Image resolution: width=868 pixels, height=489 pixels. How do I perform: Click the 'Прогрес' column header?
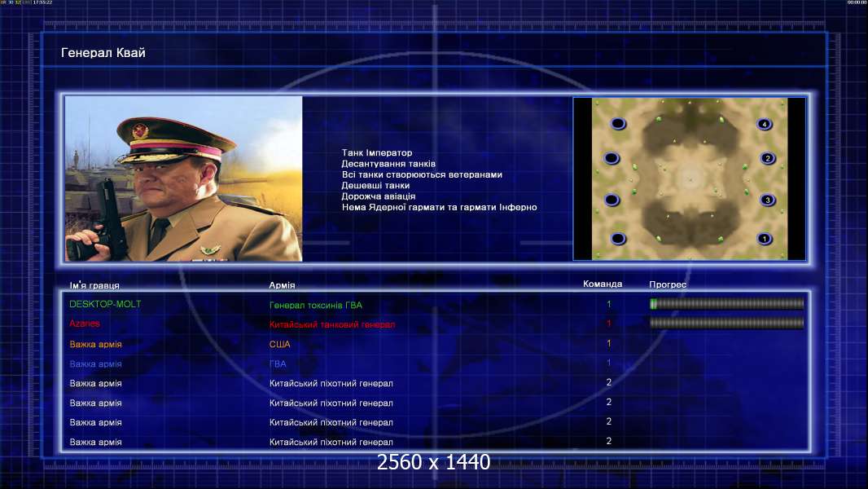click(x=668, y=284)
